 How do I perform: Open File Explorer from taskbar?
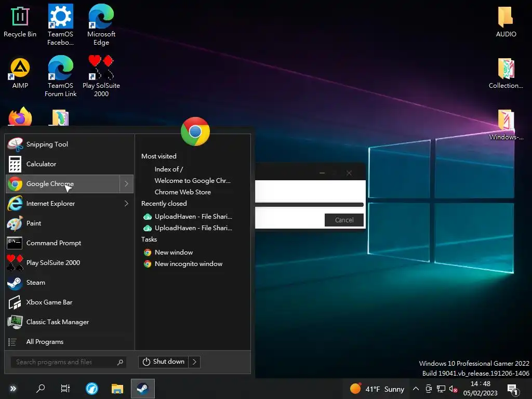117,389
